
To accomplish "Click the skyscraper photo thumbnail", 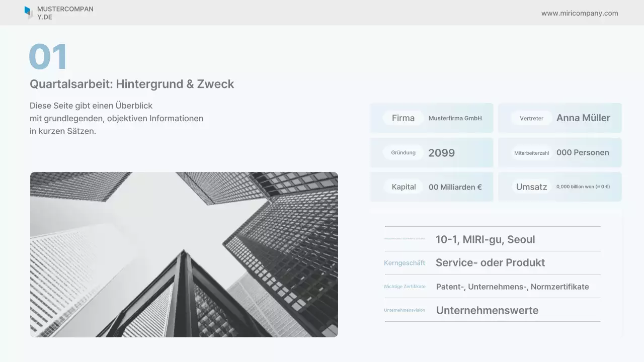I will pyautogui.click(x=184, y=254).
